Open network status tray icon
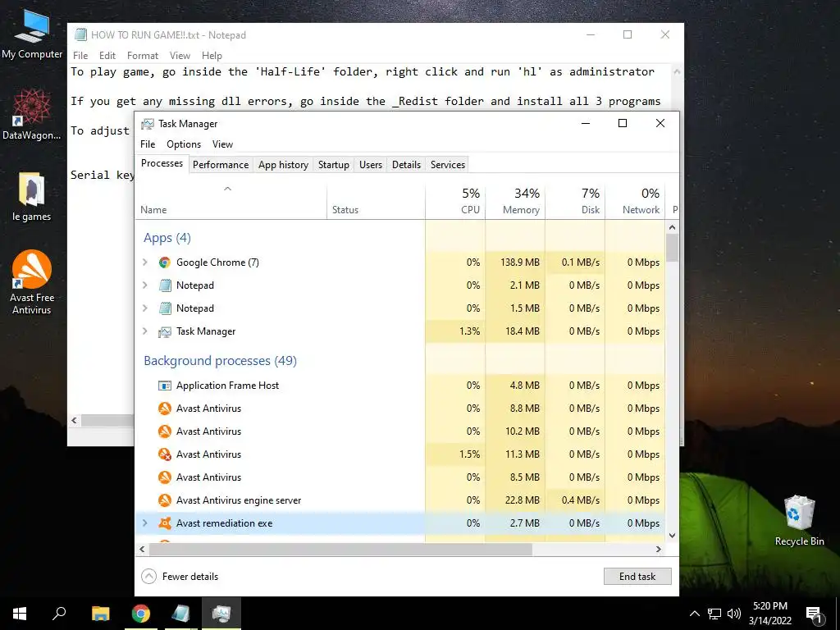Viewport: 840px width, 630px height. [x=714, y=614]
